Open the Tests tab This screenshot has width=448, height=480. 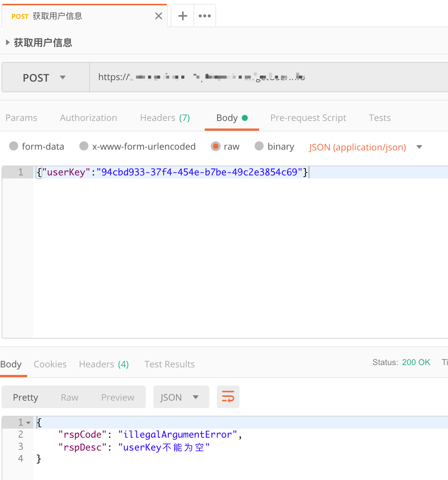click(379, 118)
